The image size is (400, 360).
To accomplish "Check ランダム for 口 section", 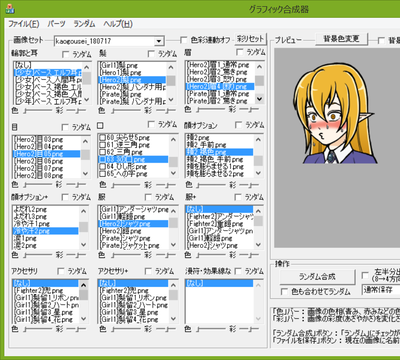I will [151, 124].
